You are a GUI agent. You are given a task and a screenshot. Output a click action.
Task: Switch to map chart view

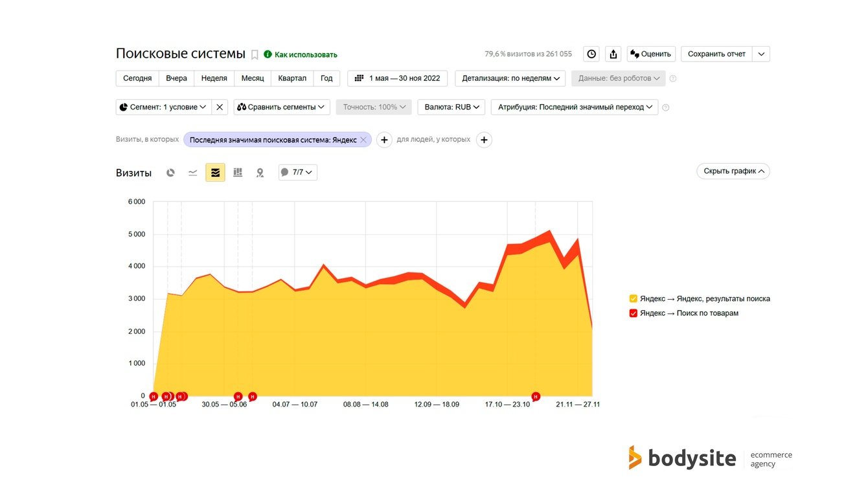click(260, 173)
